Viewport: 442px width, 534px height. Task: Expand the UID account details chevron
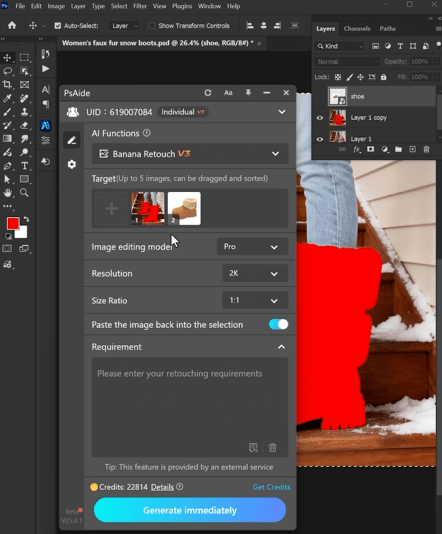[282, 112]
